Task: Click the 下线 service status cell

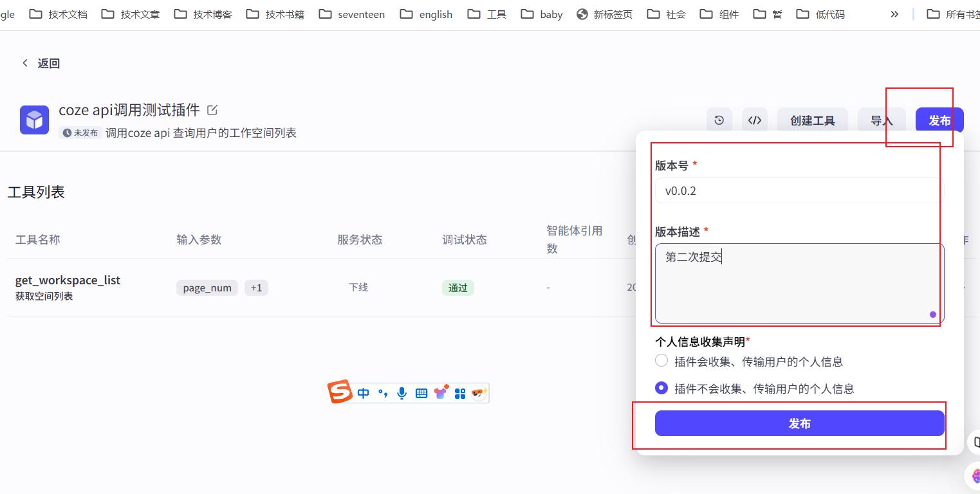Action: (x=358, y=287)
